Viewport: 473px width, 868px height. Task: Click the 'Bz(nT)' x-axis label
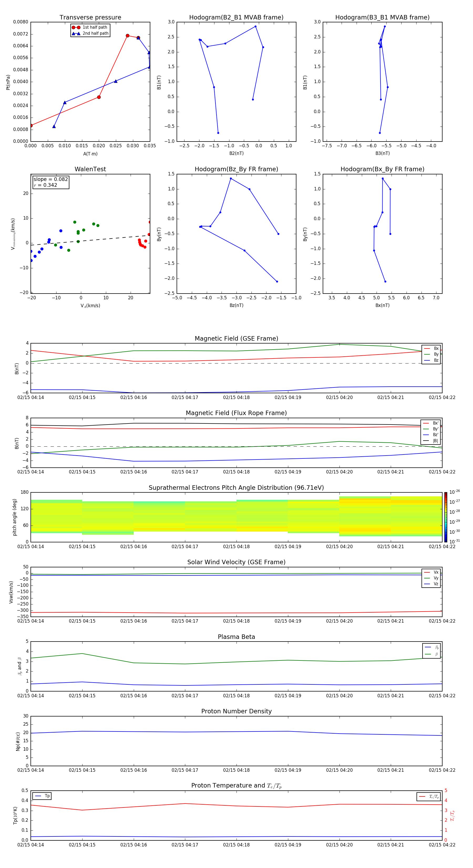236,305
